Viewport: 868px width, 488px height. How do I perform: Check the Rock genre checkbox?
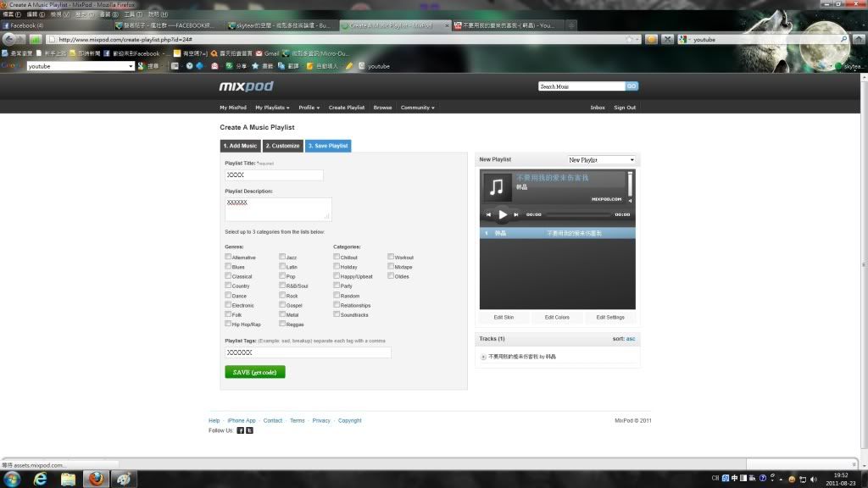(x=282, y=295)
